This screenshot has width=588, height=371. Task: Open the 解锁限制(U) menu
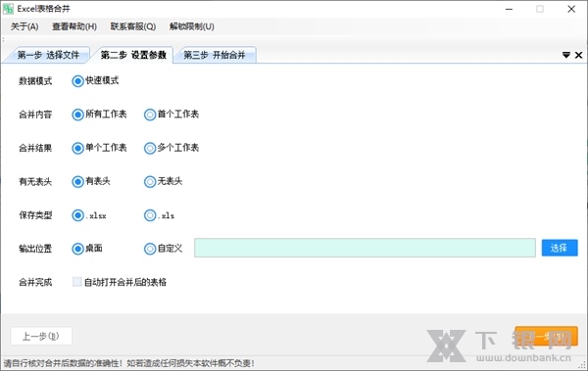192,26
